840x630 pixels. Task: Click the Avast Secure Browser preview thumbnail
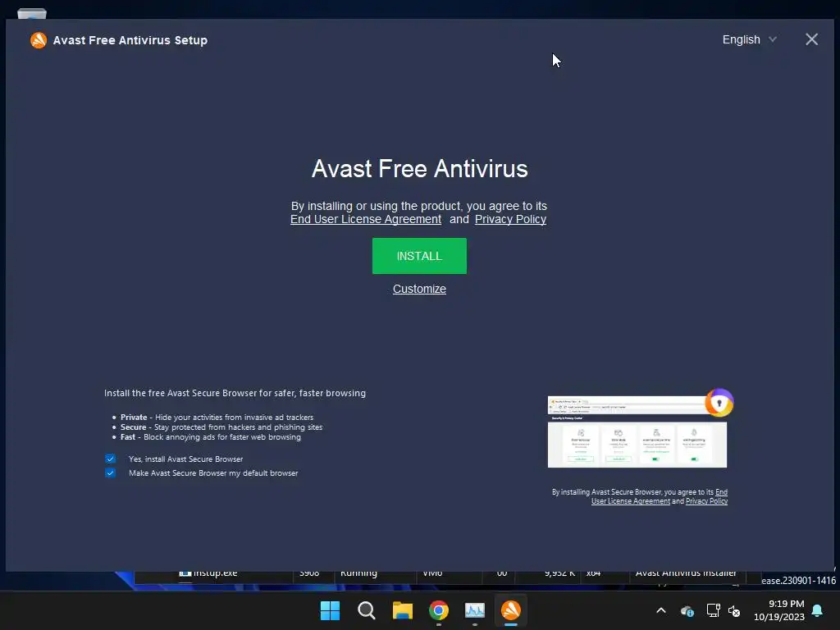pos(637,431)
